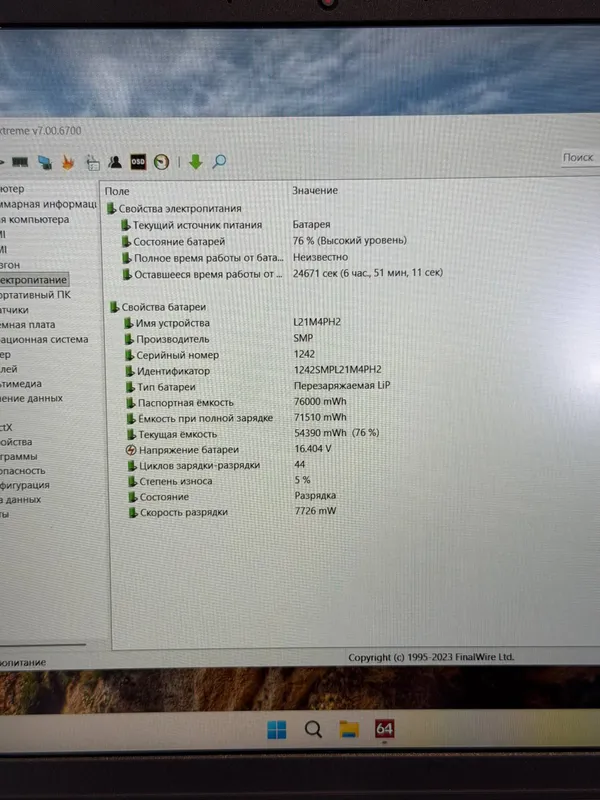The image size is (600, 800).
Task: Select the Ёмкость при полной зарядке row
Action: click(x=200, y=418)
